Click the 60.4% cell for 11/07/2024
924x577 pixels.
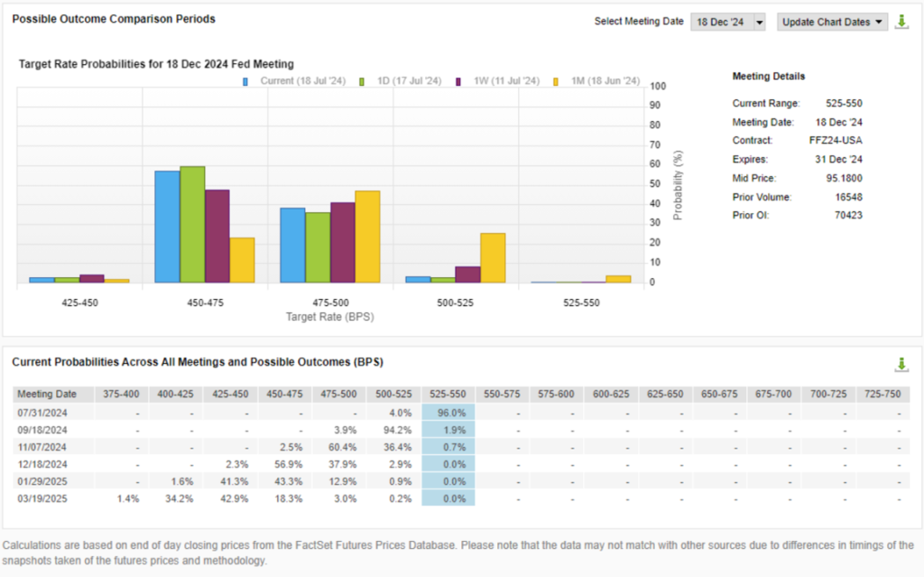pos(339,447)
